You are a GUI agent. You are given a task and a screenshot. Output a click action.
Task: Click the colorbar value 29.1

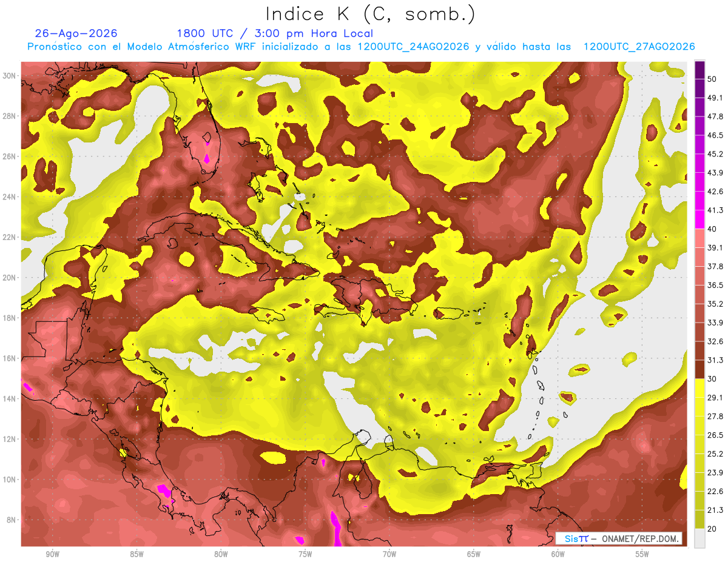[715, 398]
